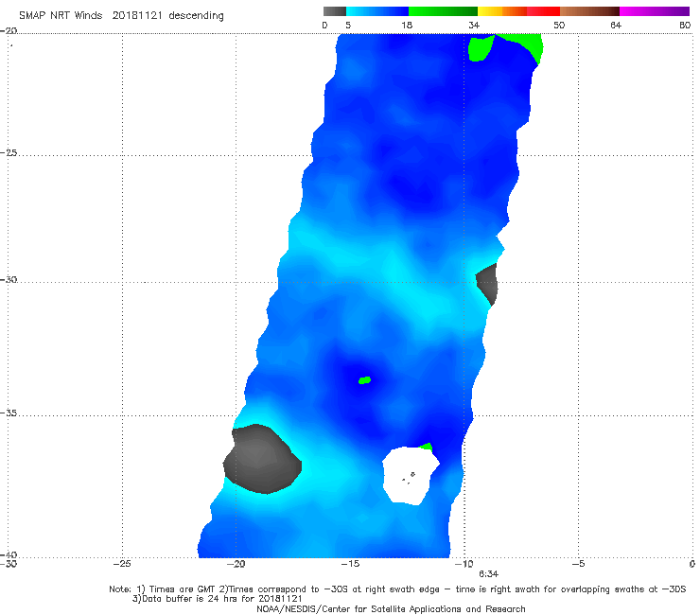Click the latitude label '-25' on left axis
This screenshot has width=700, height=615.
coord(9,152)
